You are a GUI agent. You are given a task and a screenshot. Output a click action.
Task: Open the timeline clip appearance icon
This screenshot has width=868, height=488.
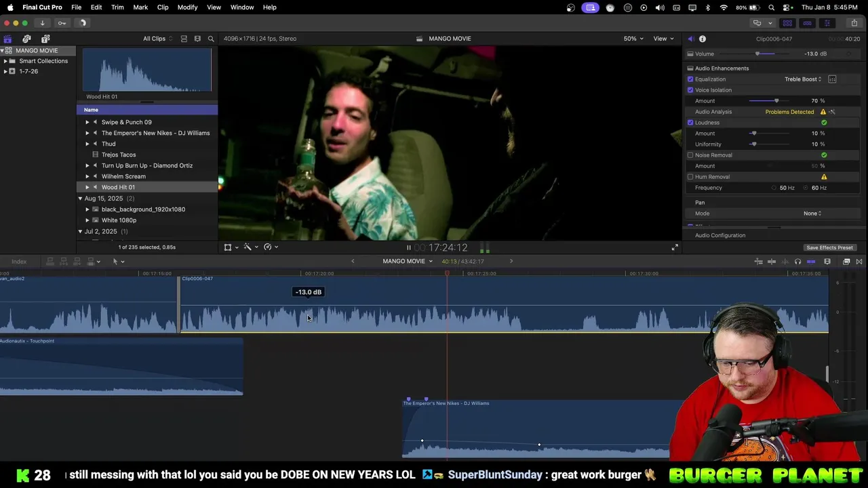coord(827,262)
